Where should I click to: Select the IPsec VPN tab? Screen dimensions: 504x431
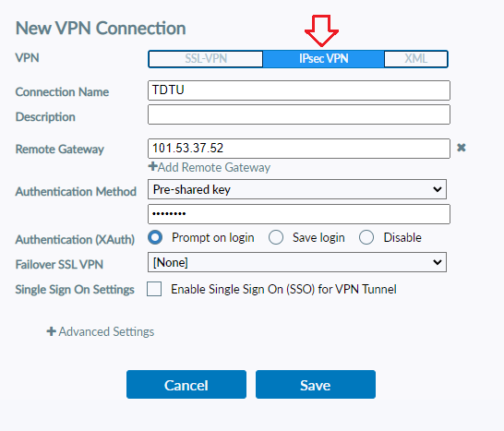[324, 59]
